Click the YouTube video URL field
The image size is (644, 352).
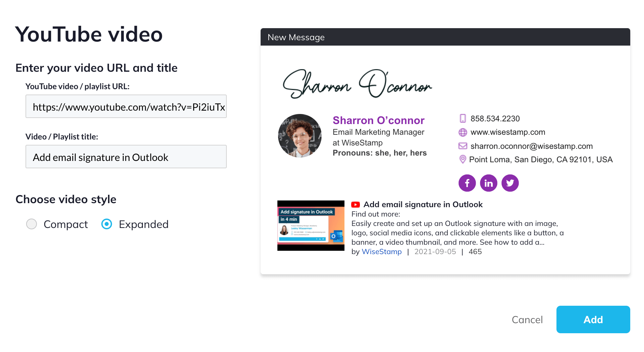pyautogui.click(x=126, y=106)
